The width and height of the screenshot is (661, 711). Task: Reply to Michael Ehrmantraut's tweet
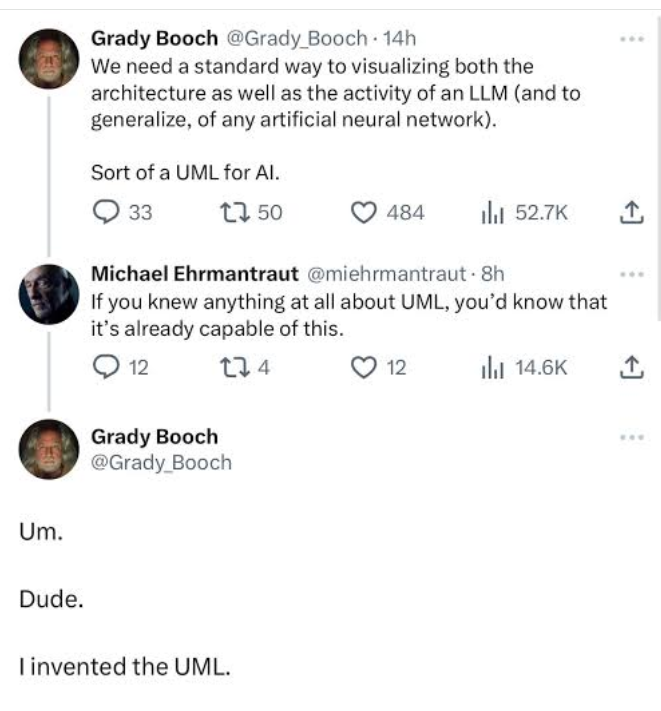click(105, 367)
